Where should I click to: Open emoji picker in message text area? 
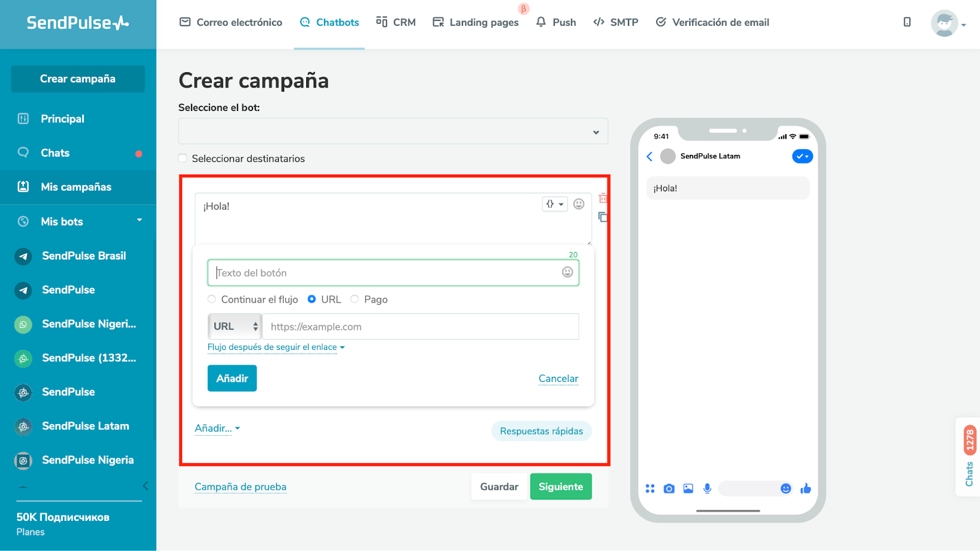coord(579,204)
